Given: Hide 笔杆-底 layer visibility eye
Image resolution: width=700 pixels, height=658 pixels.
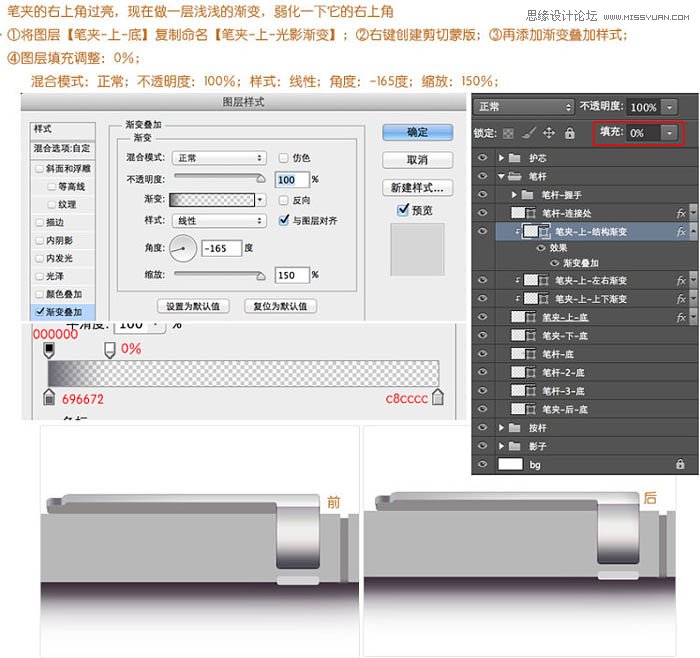Looking at the screenshot, I should pyautogui.click(x=483, y=354).
